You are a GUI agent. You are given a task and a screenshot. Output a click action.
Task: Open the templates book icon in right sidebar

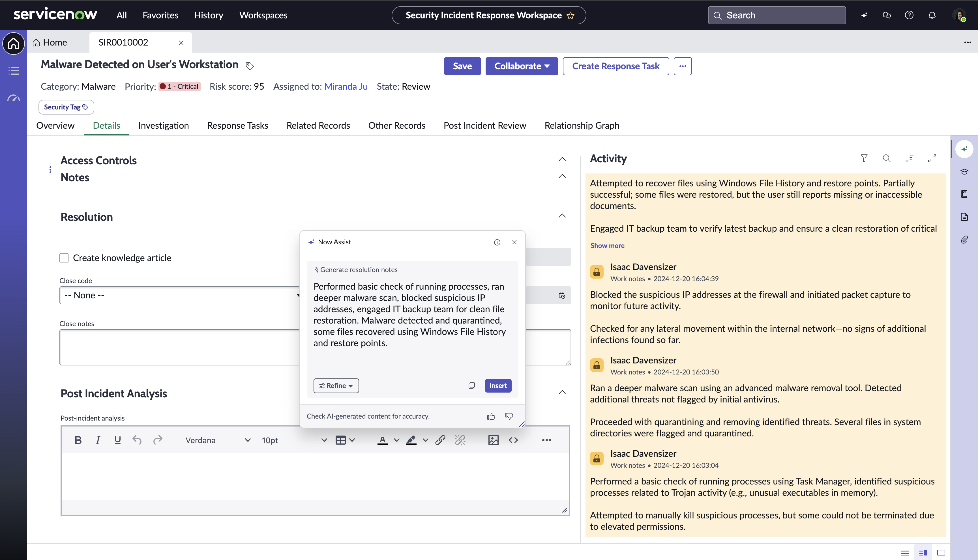(x=964, y=194)
